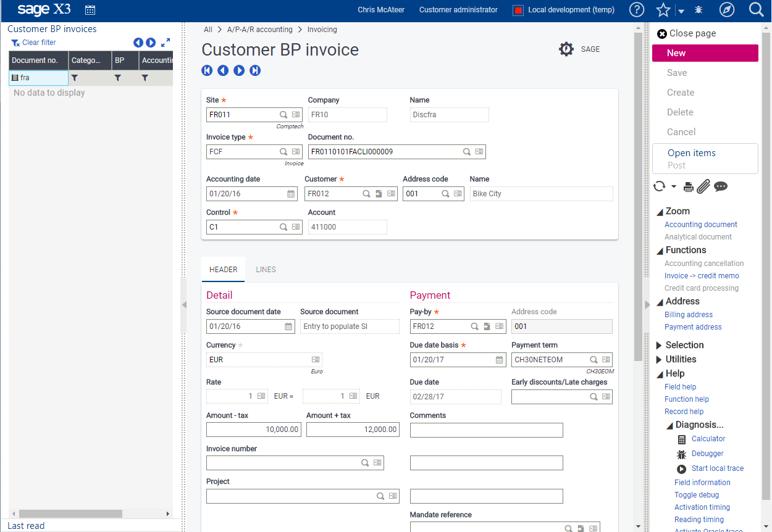Click the All breadcrumb
This screenshot has width=772, height=532.
coord(208,30)
